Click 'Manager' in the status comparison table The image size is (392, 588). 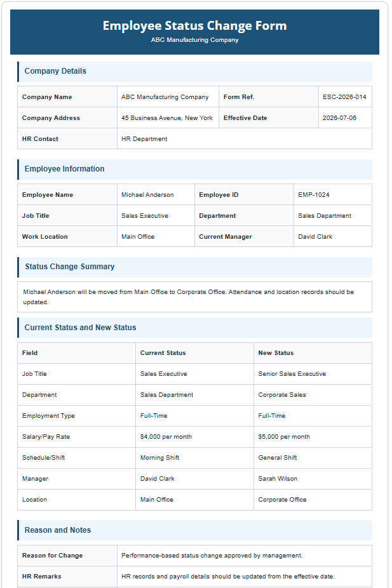(36, 479)
